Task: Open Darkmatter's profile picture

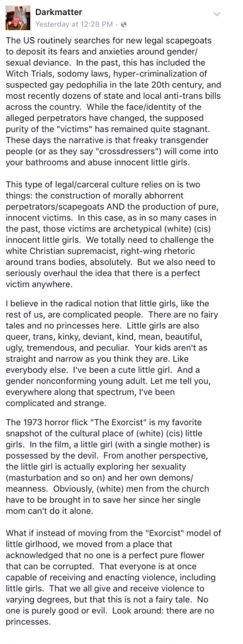Action: [18, 18]
